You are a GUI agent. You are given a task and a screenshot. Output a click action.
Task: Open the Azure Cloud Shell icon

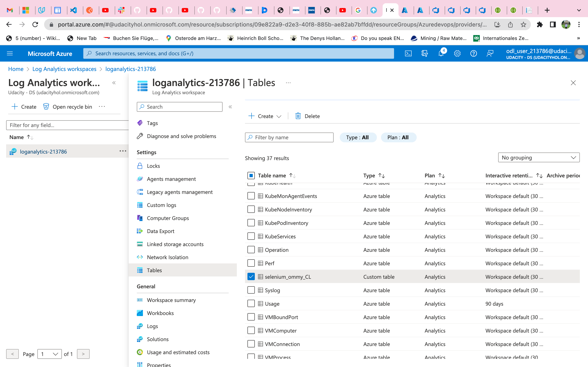(x=408, y=53)
